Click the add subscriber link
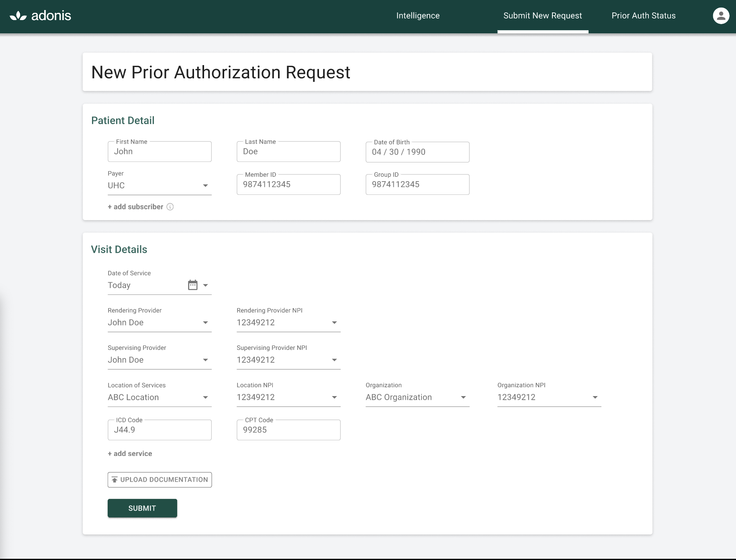This screenshot has width=736, height=560. [135, 206]
